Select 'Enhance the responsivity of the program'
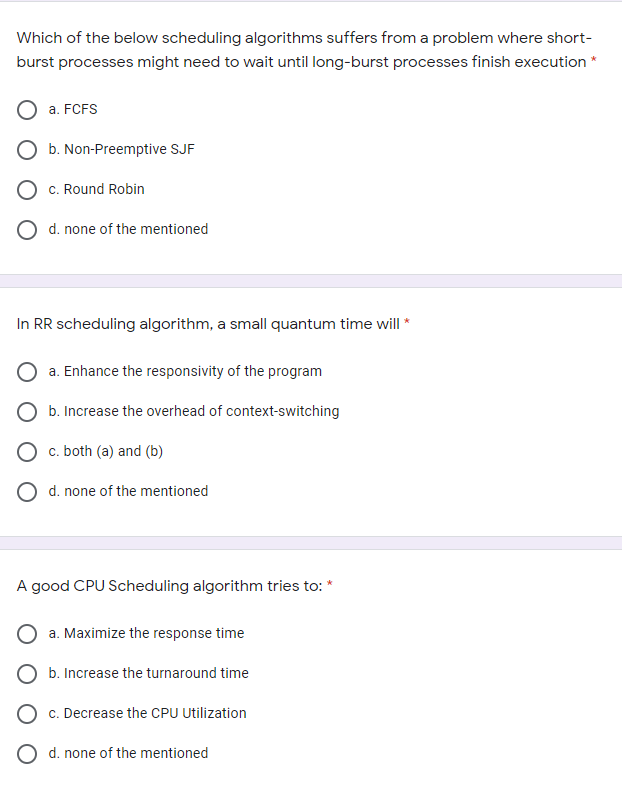 pos(26,372)
